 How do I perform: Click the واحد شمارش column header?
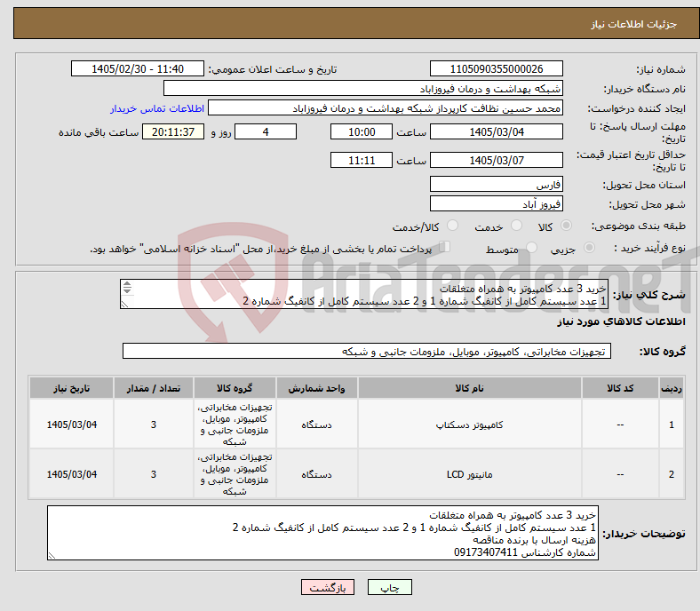316,388
